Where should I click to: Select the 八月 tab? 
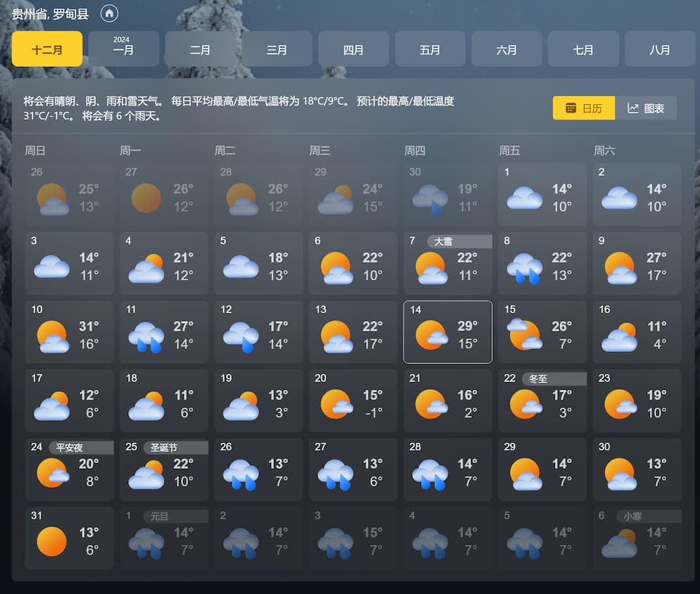pos(660,49)
